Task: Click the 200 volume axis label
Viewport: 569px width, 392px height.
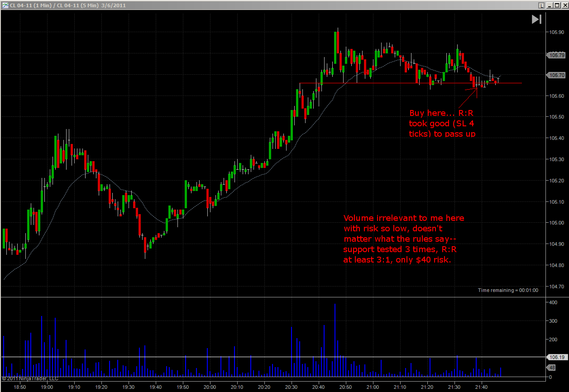Action: tap(554, 339)
